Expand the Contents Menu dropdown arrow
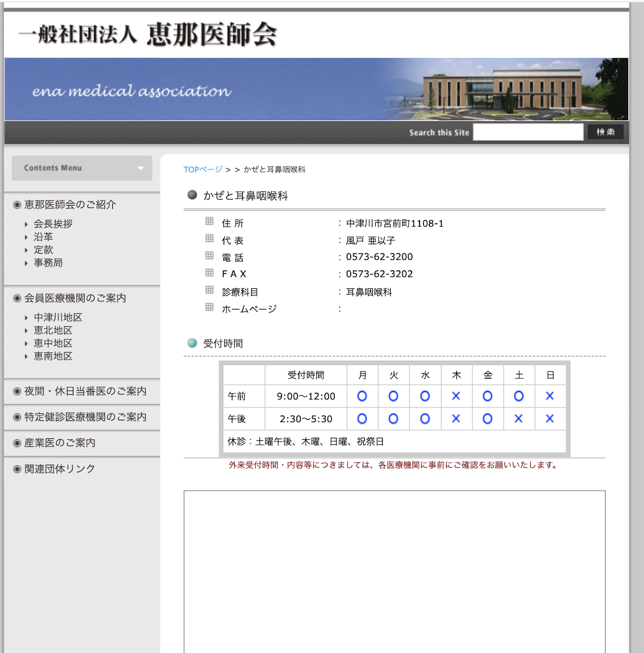This screenshot has height=653, width=644. click(x=141, y=168)
